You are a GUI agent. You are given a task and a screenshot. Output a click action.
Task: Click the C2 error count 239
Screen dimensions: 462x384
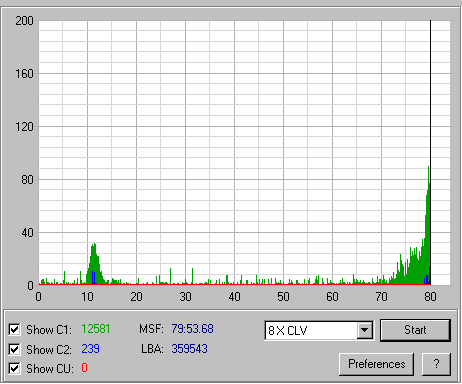[x=90, y=349]
